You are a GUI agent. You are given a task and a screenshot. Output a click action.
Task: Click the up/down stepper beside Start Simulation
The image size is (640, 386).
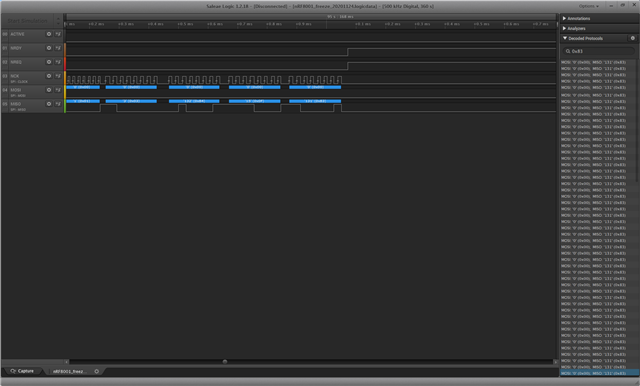point(58,21)
